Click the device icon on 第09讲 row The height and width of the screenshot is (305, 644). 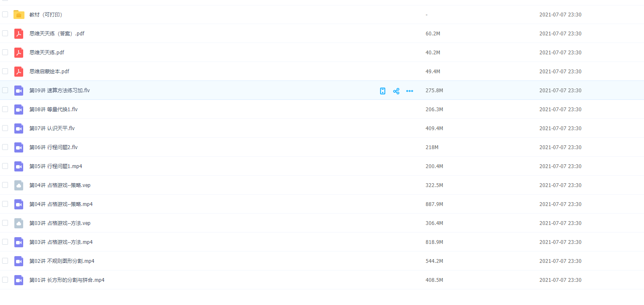point(383,91)
